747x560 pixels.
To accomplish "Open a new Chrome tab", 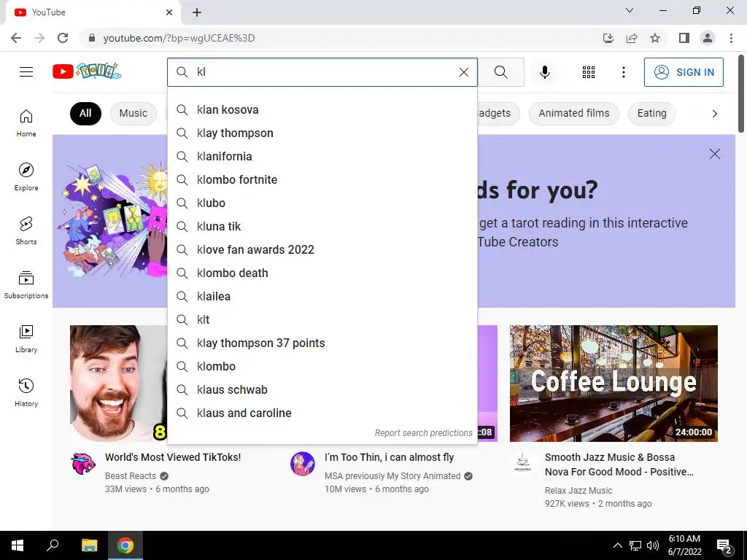I will click(197, 12).
